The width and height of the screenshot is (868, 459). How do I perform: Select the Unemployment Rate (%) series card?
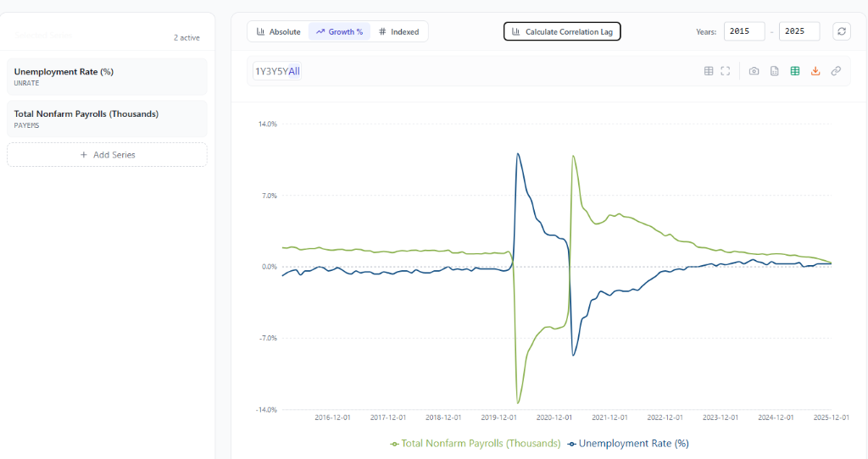pos(107,76)
